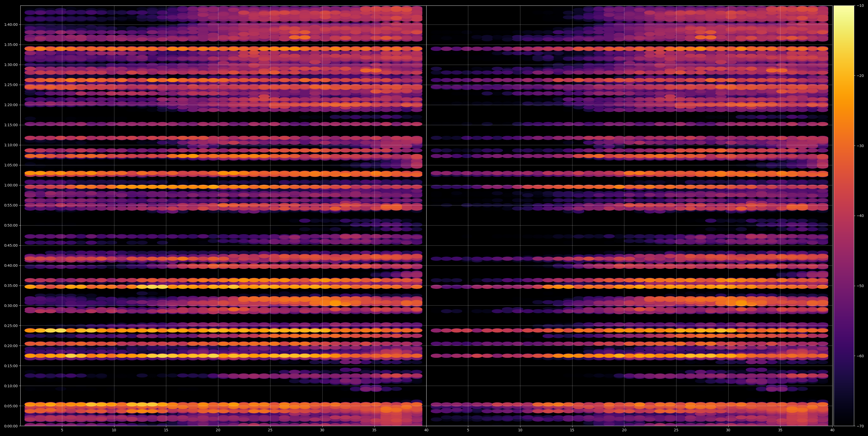Select the 1:20:00 y-axis tick label
The height and width of the screenshot is (436, 868).
point(11,105)
